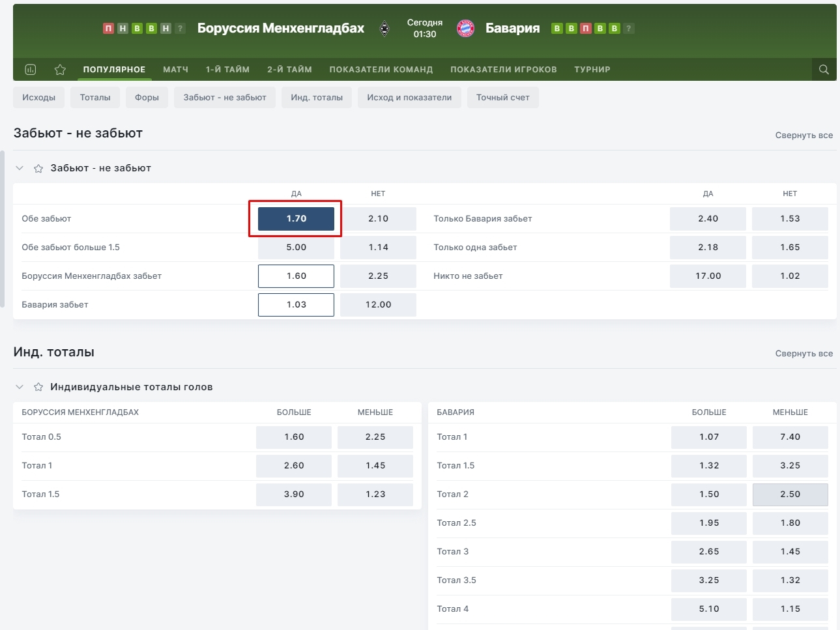Select 'Бавария забьет' НЕТ odds 12.00
Image resolution: width=840 pixels, height=630 pixels.
(378, 305)
